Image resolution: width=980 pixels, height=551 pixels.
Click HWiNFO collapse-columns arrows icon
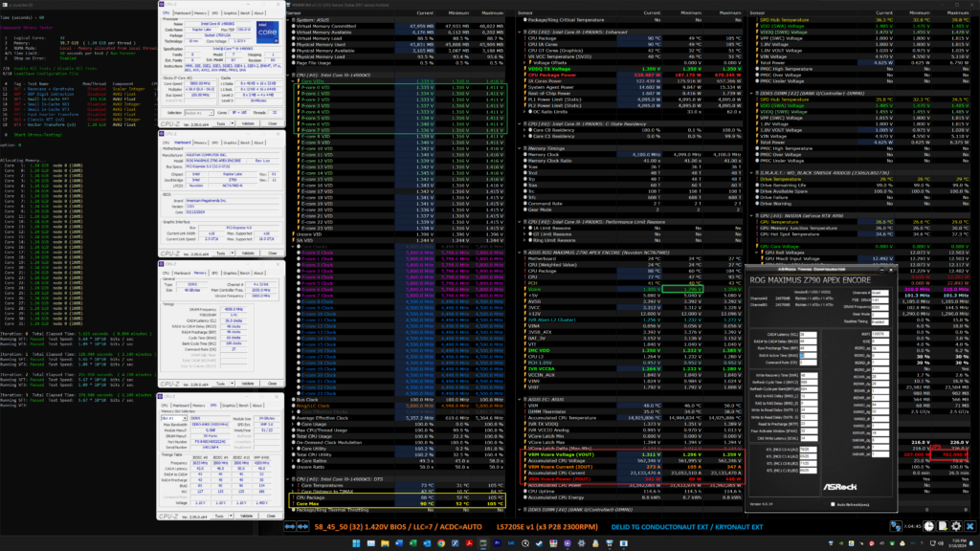pos(303,527)
